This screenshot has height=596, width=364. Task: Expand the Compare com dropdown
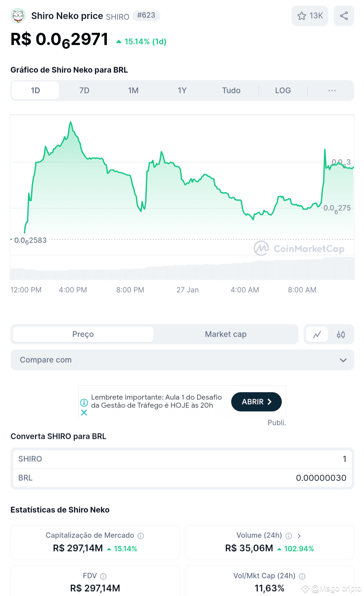[x=182, y=360]
